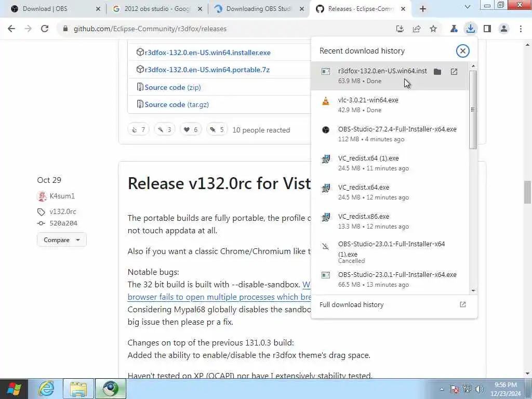Open the v132.0rc tag

(63, 212)
